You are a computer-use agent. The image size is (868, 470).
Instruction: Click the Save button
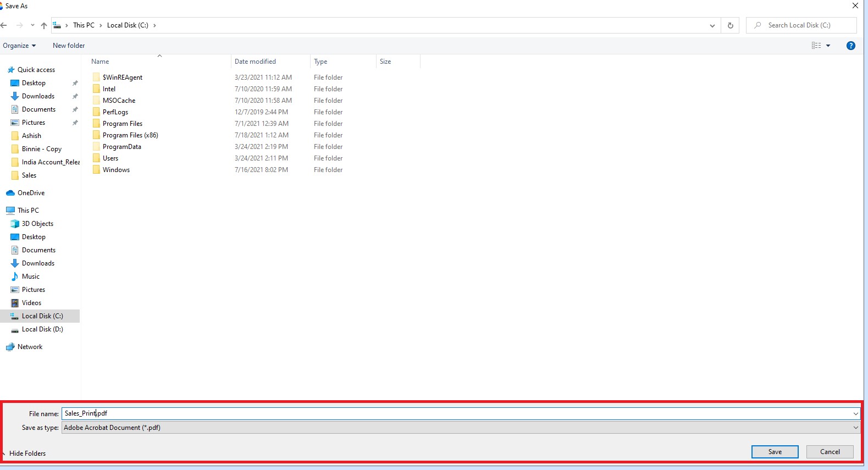pos(775,452)
